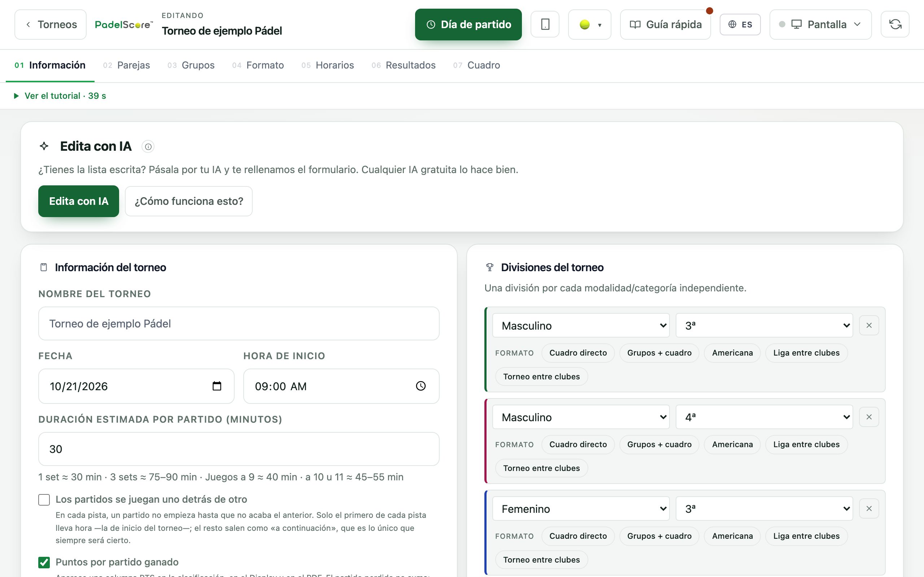The image size is (924, 577).
Task: Delete the Femenino 3ª division row
Action: 869,509
